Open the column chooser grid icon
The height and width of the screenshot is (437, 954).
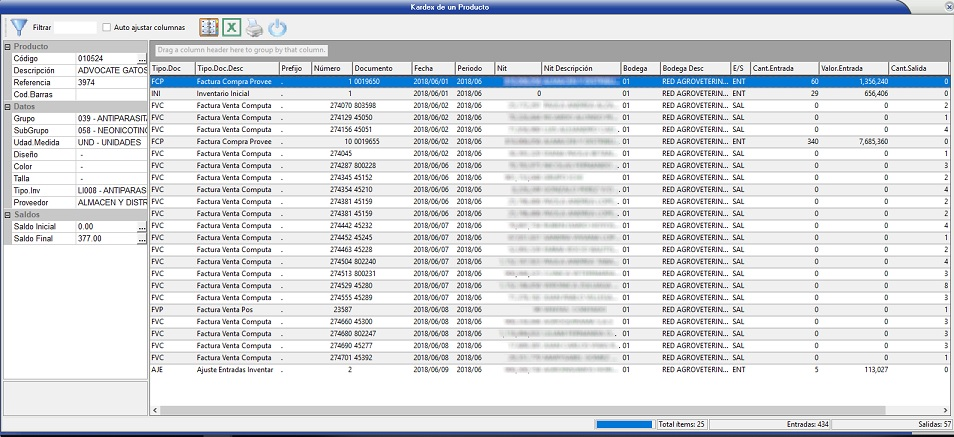[x=208, y=28]
